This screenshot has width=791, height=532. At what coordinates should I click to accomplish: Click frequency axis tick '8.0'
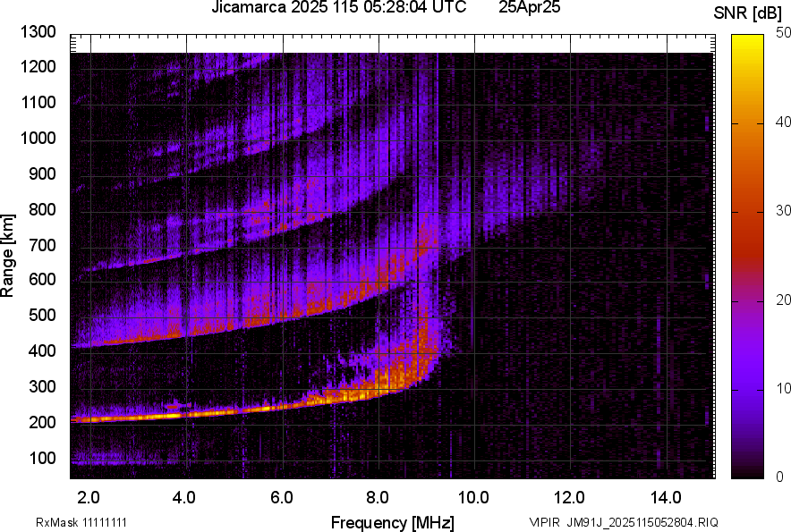click(x=377, y=498)
